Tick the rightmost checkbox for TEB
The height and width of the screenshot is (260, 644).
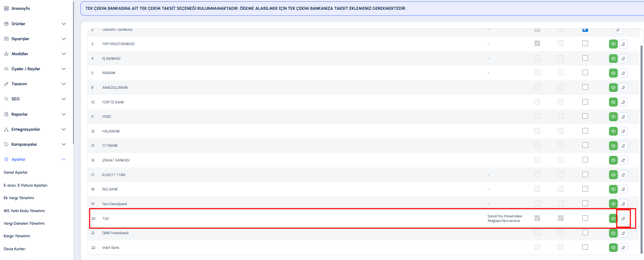pyautogui.click(x=585, y=218)
